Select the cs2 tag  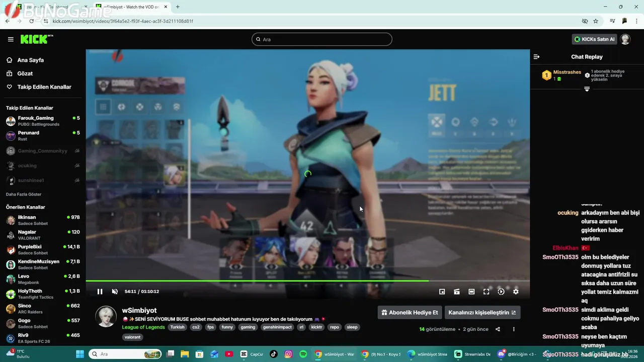[x=196, y=327]
